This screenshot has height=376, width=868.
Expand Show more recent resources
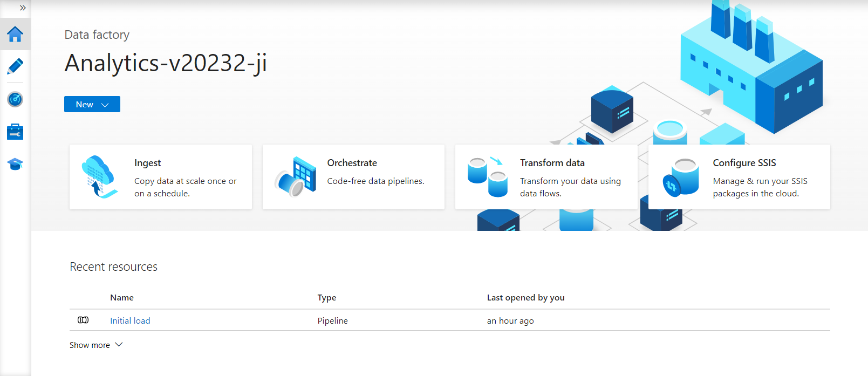[x=96, y=345]
